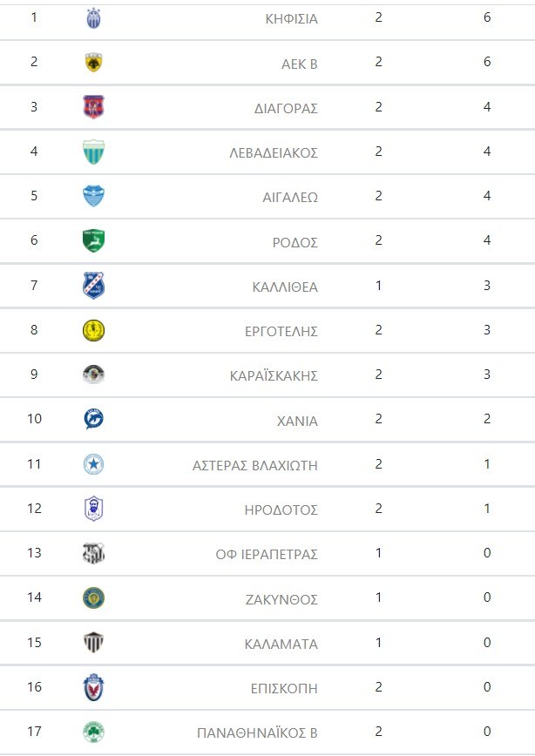Select the ΧΑΝΙΑ blue dolphin crest
This screenshot has width=535, height=756.
pos(93,420)
